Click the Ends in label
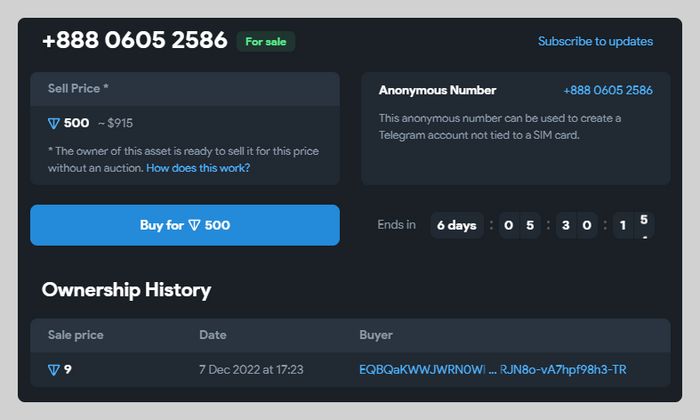This screenshot has height=420, width=700. pyautogui.click(x=396, y=225)
